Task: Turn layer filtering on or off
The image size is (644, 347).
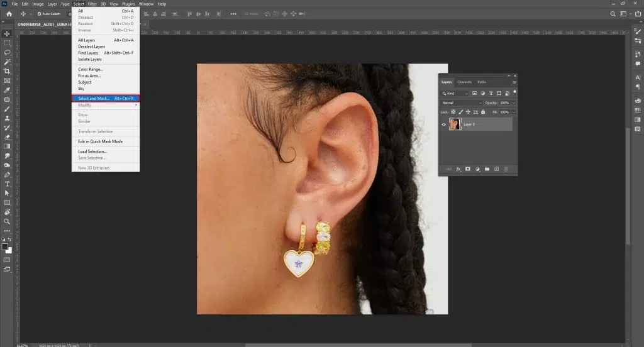Action: [514, 92]
